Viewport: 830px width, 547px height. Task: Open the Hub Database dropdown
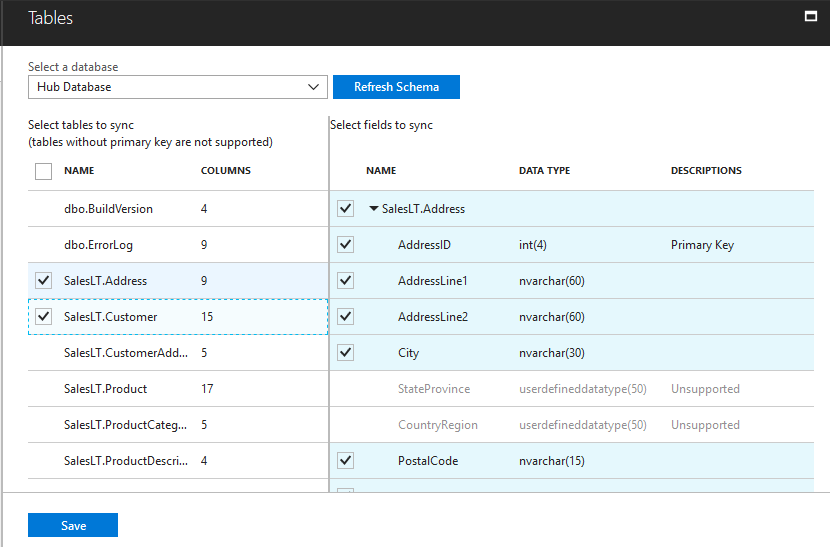pos(177,87)
